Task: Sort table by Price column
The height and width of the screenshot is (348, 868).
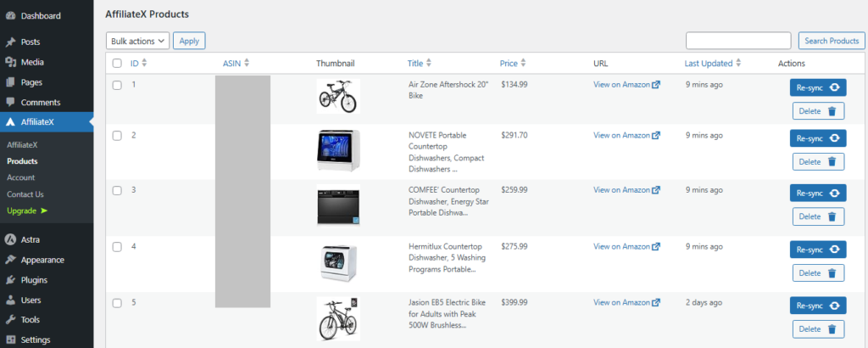Action: [513, 63]
